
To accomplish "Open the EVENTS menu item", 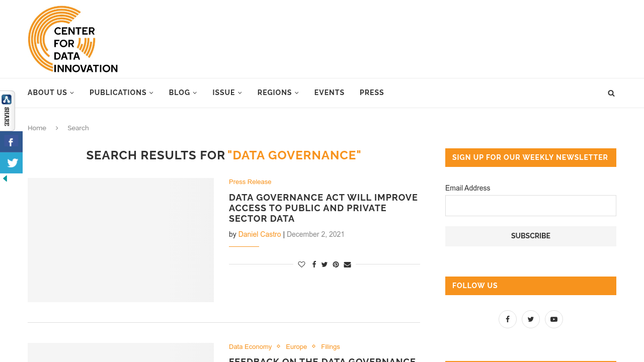I will (x=329, y=92).
